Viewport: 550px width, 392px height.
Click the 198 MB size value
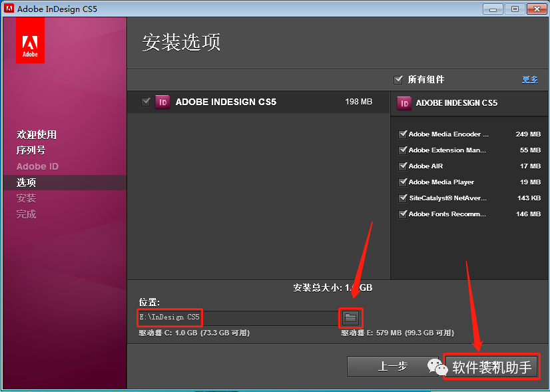pyautogui.click(x=358, y=102)
